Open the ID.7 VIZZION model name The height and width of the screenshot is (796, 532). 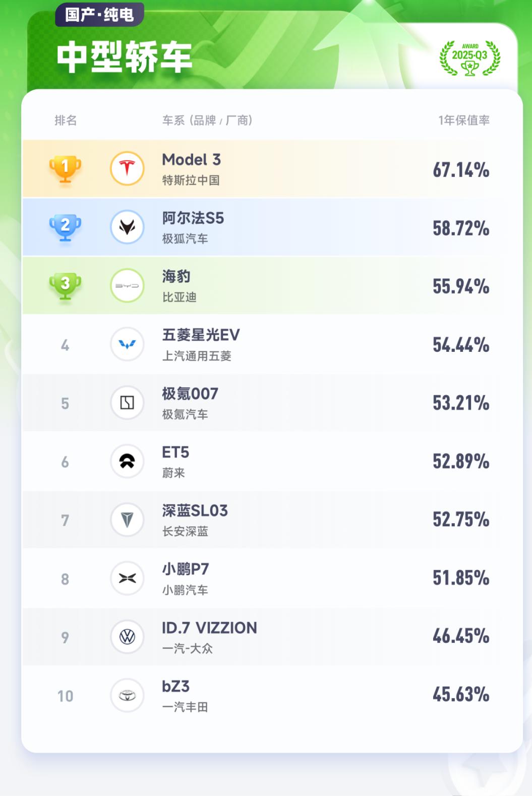(x=209, y=628)
